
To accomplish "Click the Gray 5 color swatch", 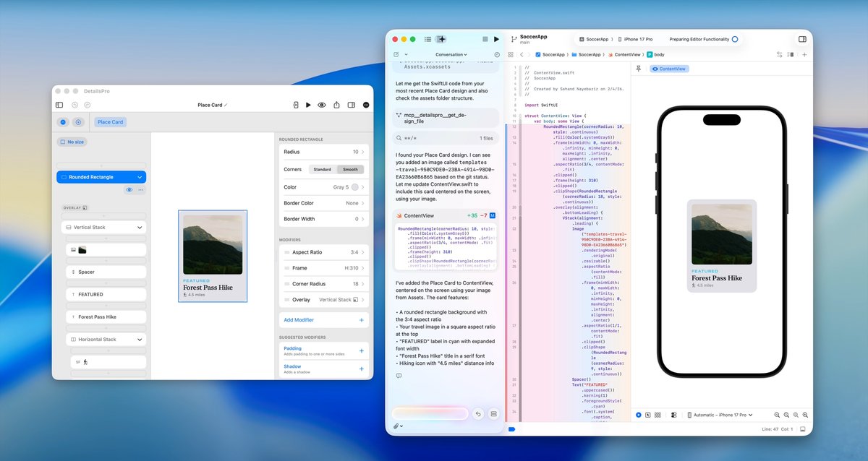I will coord(355,187).
